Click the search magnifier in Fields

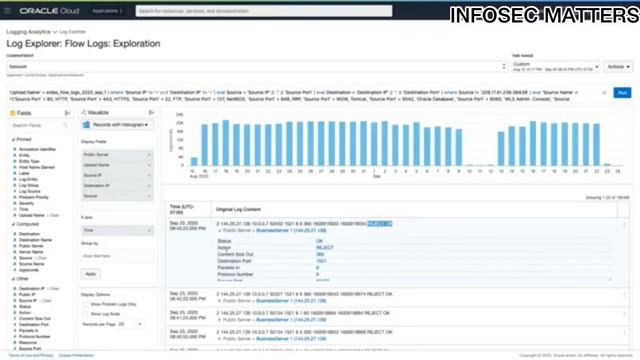pos(65,125)
